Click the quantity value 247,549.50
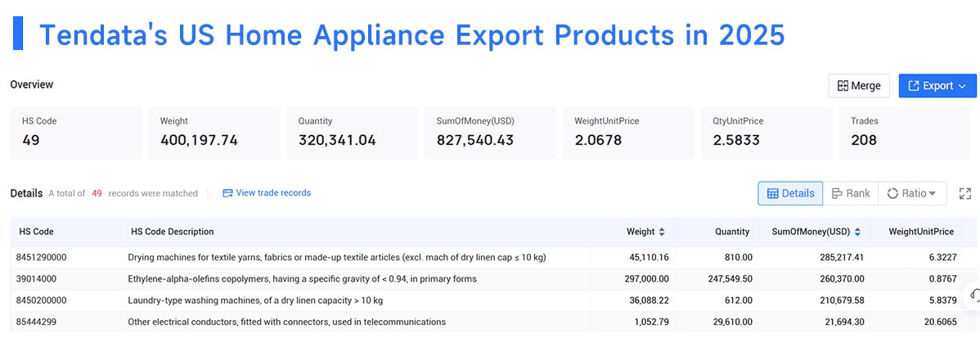Screen dimensions: 980x343 pyautogui.click(x=728, y=278)
